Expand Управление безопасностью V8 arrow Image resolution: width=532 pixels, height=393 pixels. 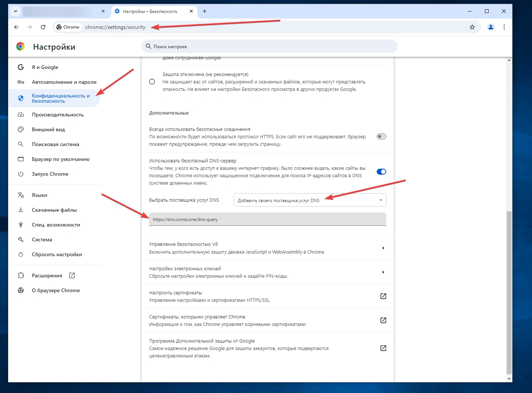pos(383,248)
